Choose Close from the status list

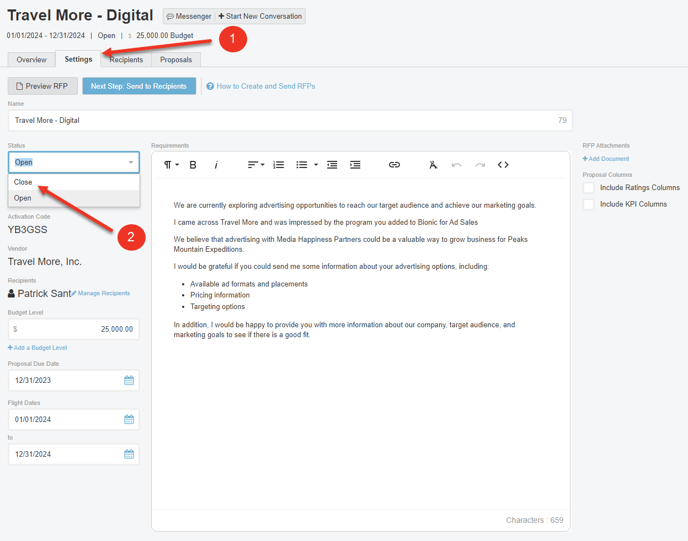74,182
